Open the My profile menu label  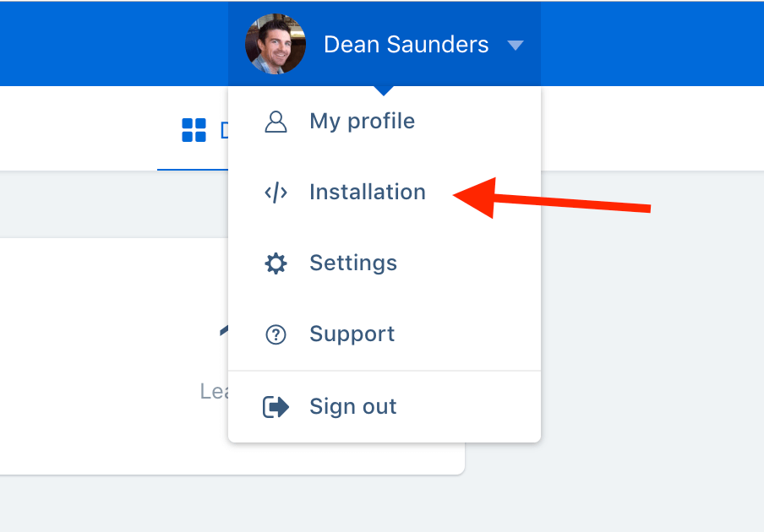(362, 122)
